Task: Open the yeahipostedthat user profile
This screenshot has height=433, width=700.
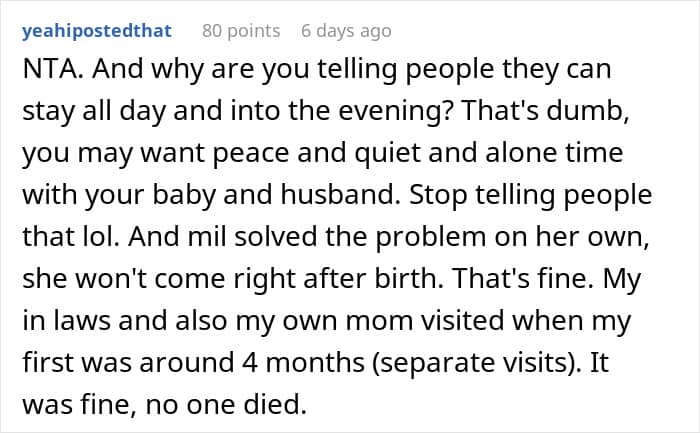Action: [98, 31]
